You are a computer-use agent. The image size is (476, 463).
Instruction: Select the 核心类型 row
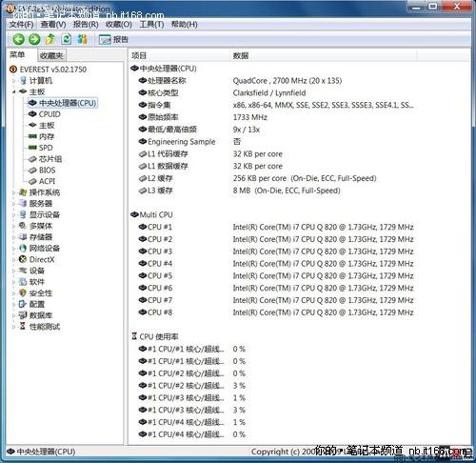pos(222,92)
